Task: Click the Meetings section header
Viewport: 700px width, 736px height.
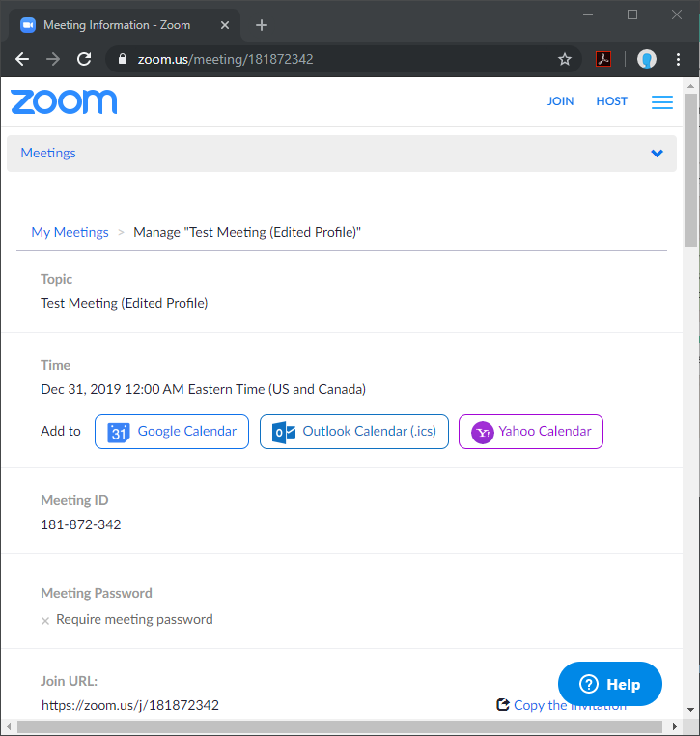Action: point(48,153)
